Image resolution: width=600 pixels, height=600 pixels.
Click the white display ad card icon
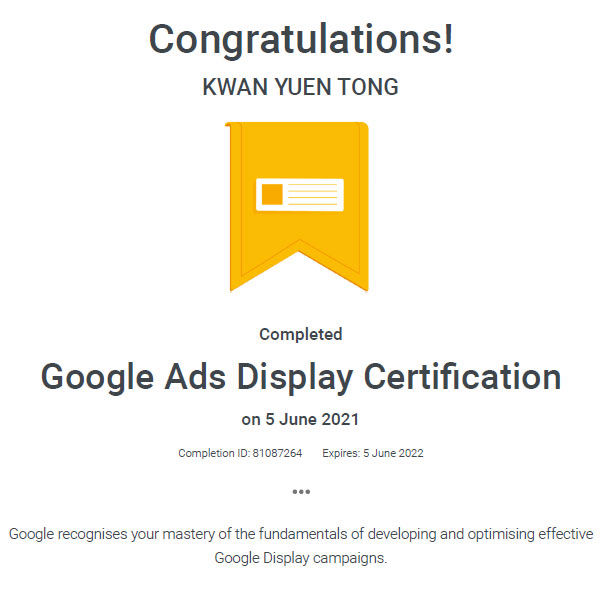[x=300, y=194]
